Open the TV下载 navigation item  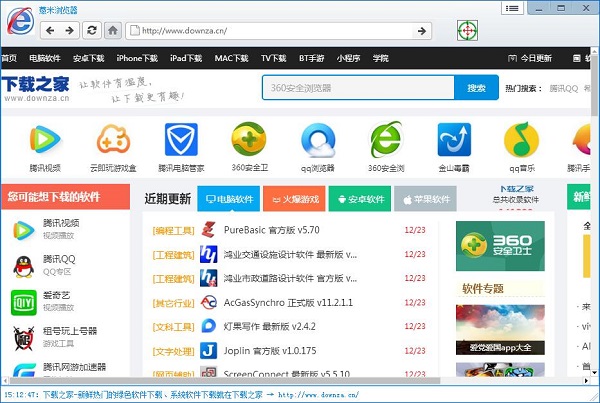pos(274,58)
